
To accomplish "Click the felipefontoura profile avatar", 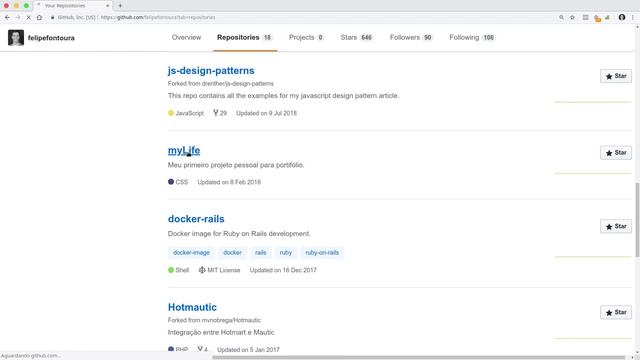I will (x=16, y=38).
